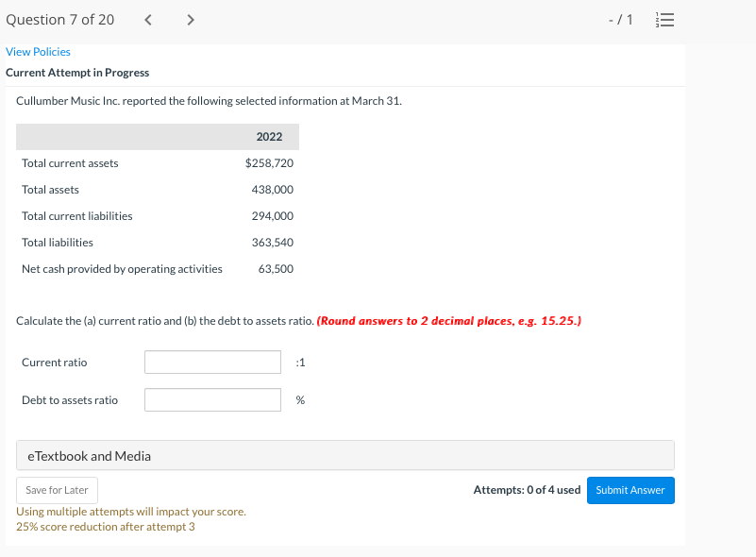Select the Total current liabilities row label
Viewport: 756px width, 557px height.
click(x=77, y=216)
